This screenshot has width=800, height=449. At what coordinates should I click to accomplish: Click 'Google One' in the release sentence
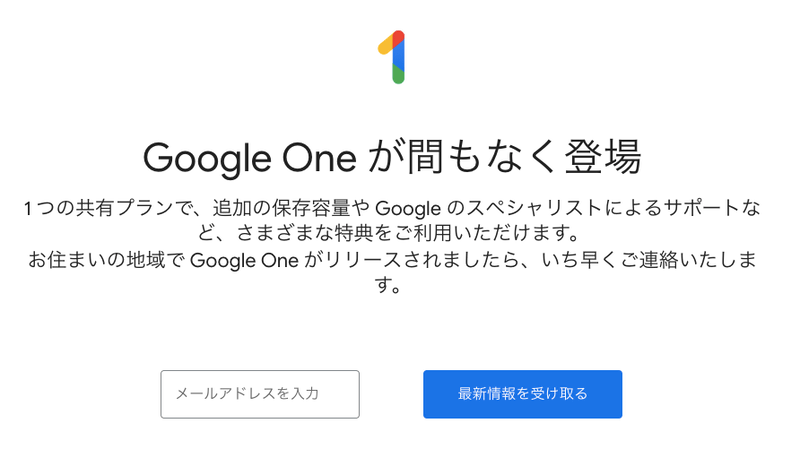[x=238, y=260]
